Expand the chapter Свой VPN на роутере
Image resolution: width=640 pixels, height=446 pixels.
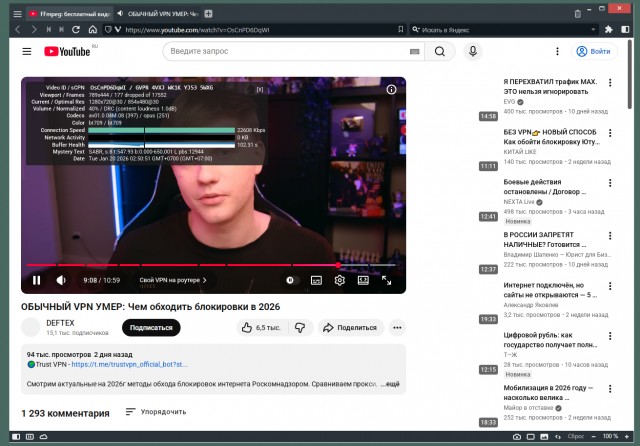point(173,280)
